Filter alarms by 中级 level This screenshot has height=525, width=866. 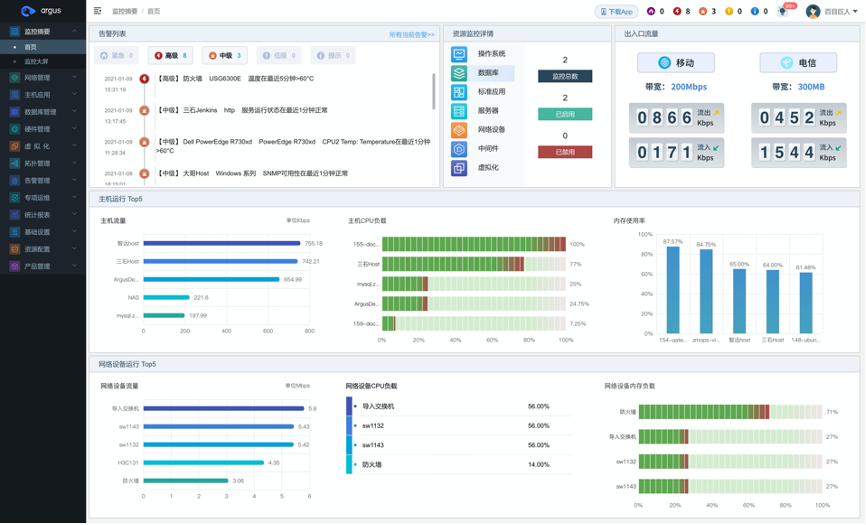[x=225, y=55]
